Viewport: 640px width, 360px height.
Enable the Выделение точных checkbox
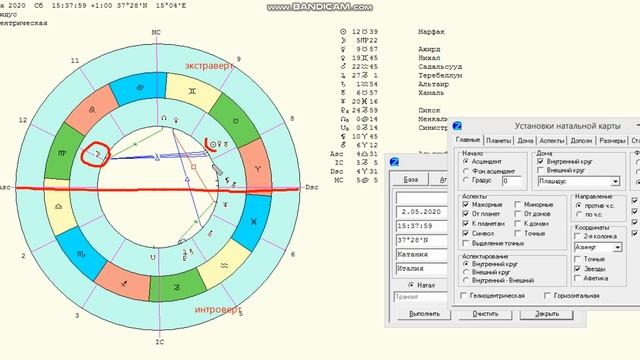tap(466, 243)
